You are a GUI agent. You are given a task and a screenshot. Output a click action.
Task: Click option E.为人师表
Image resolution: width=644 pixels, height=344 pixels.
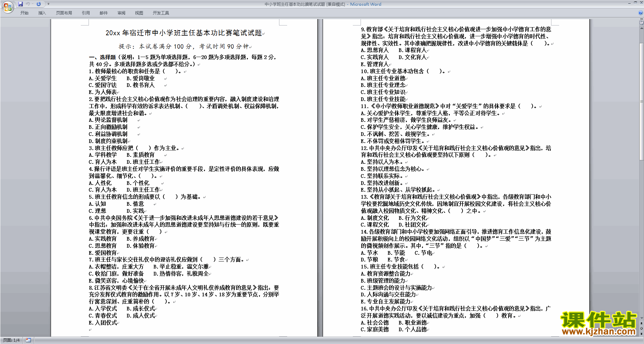[x=103, y=92]
